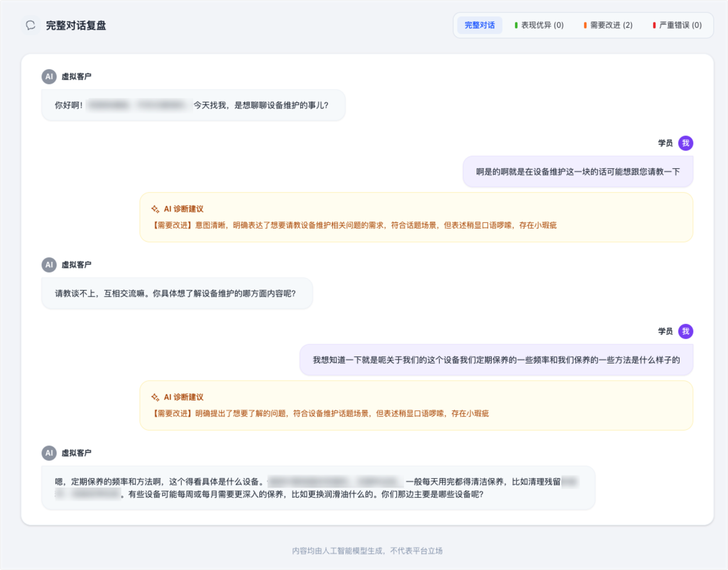Click the AI avatar above the 嗯，定期保养 message
Viewport: 728px width, 570px height.
coord(49,453)
